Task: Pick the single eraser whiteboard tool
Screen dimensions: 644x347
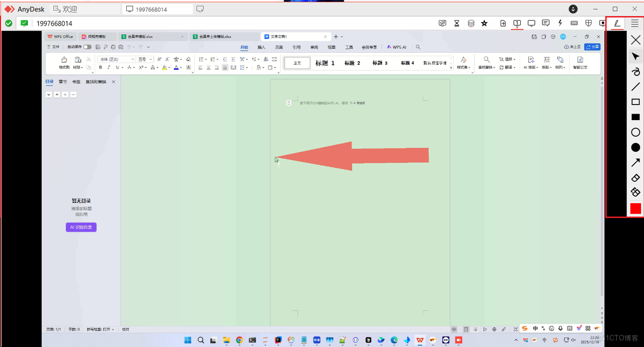Action: 635,178
